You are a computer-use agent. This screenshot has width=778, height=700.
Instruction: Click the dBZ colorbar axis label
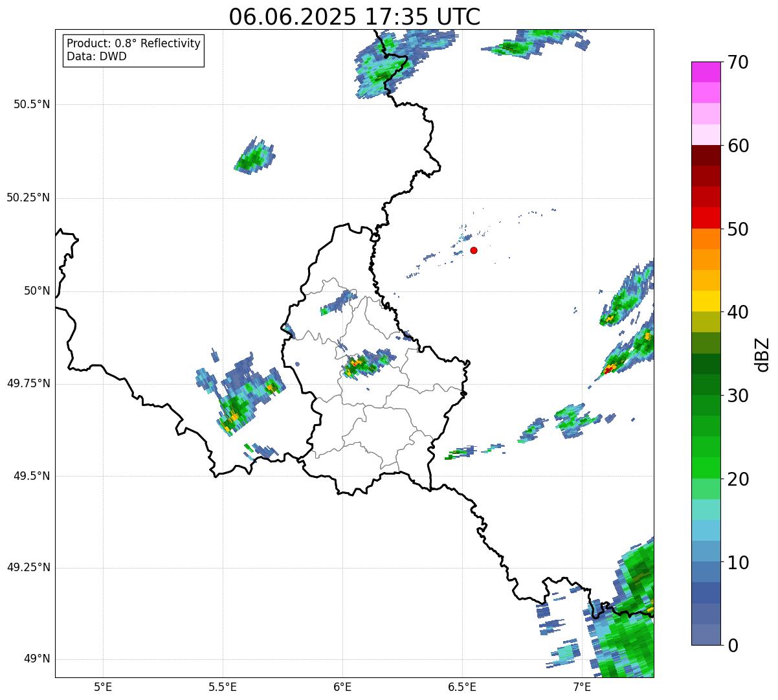point(762,354)
